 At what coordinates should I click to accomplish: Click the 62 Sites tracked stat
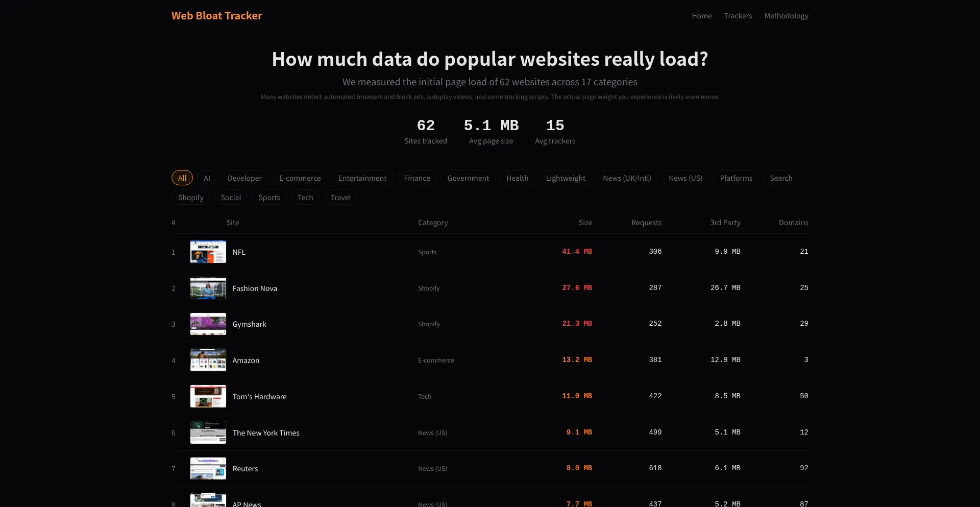pos(426,131)
